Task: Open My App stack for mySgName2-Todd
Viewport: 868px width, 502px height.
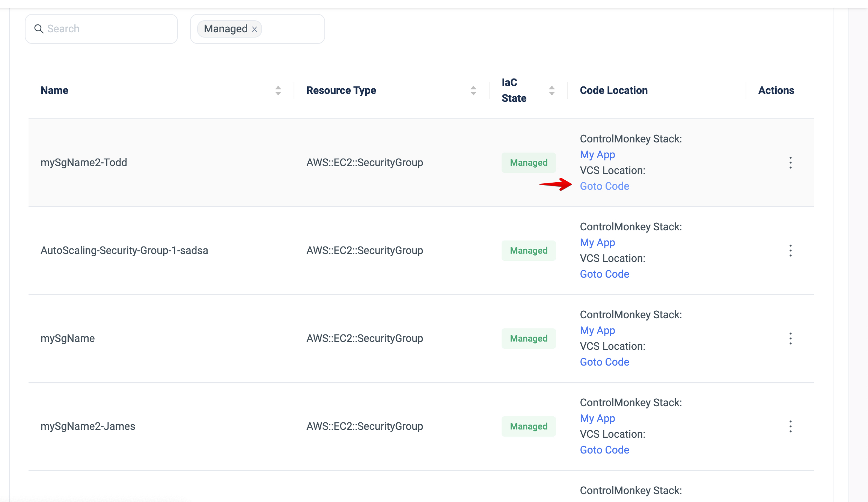Action: (x=597, y=155)
